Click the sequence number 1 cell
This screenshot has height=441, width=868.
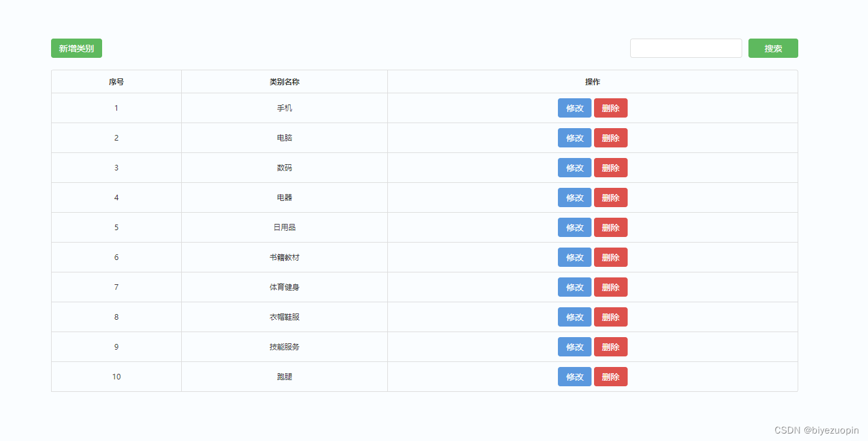(x=116, y=108)
